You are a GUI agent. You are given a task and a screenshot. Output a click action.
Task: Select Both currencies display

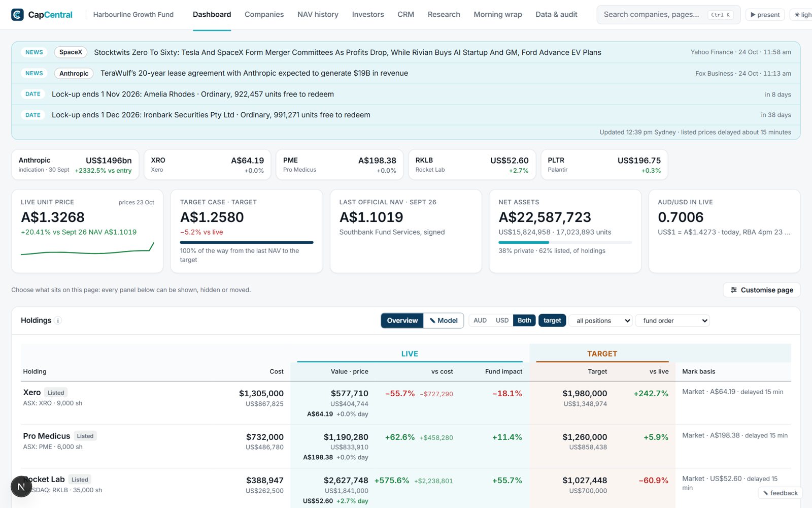524,321
